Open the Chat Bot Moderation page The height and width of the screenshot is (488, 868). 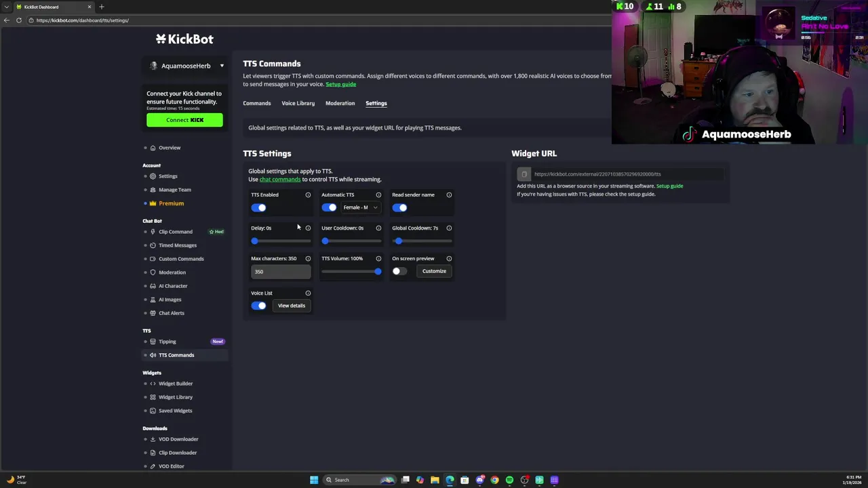[x=172, y=272]
